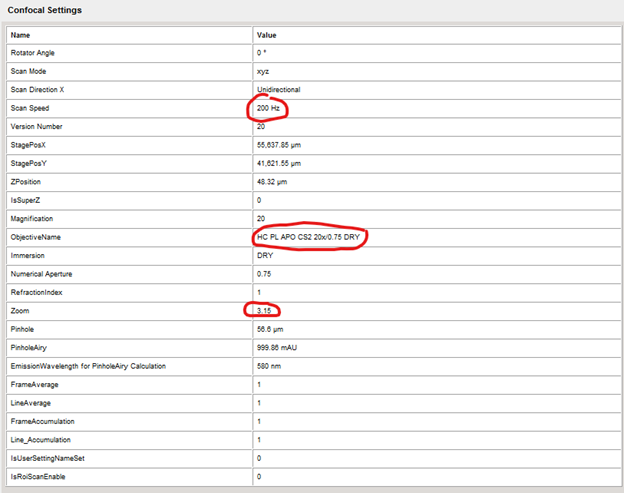The height and width of the screenshot is (493, 624).
Task: Select the ZPosition value 48.32 µm
Action: 275,181
